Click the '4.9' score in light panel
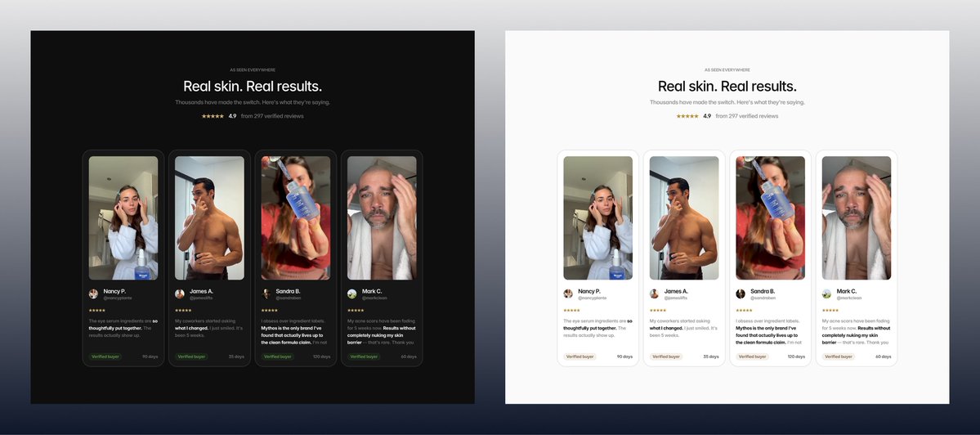 tap(708, 116)
